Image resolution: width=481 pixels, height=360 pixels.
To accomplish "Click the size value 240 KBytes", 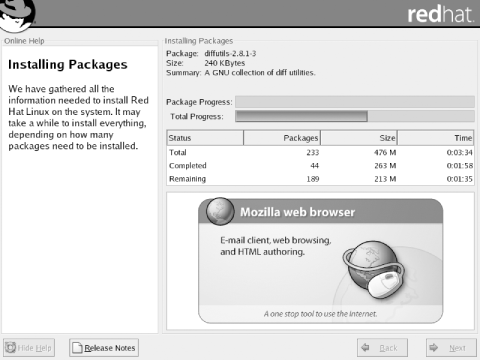I will pyautogui.click(x=225, y=63).
